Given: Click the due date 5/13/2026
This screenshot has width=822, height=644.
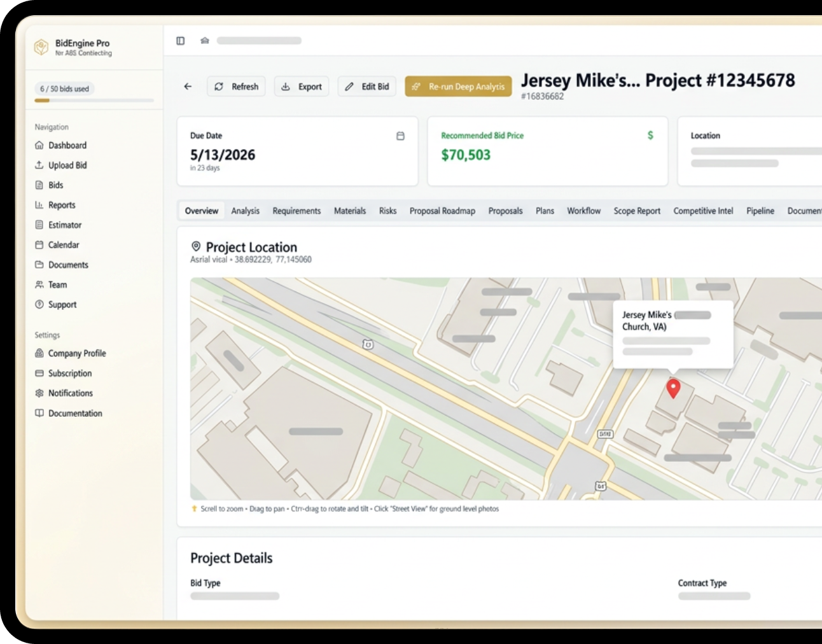Looking at the screenshot, I should tap(223, 155).
